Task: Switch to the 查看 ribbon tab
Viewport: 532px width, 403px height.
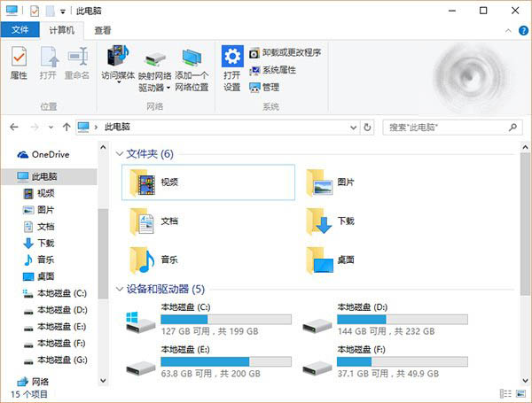Action: pos(103,30)
